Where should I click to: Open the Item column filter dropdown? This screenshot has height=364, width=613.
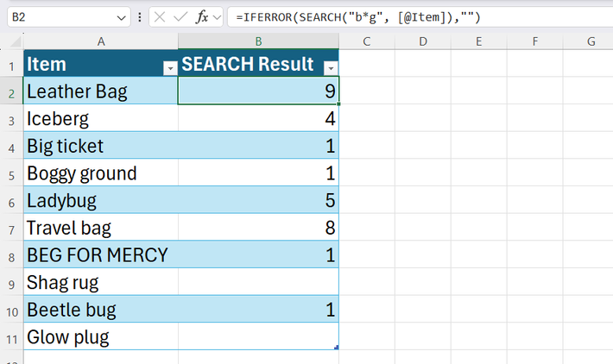pyautogui.click(x=170, y=68)
